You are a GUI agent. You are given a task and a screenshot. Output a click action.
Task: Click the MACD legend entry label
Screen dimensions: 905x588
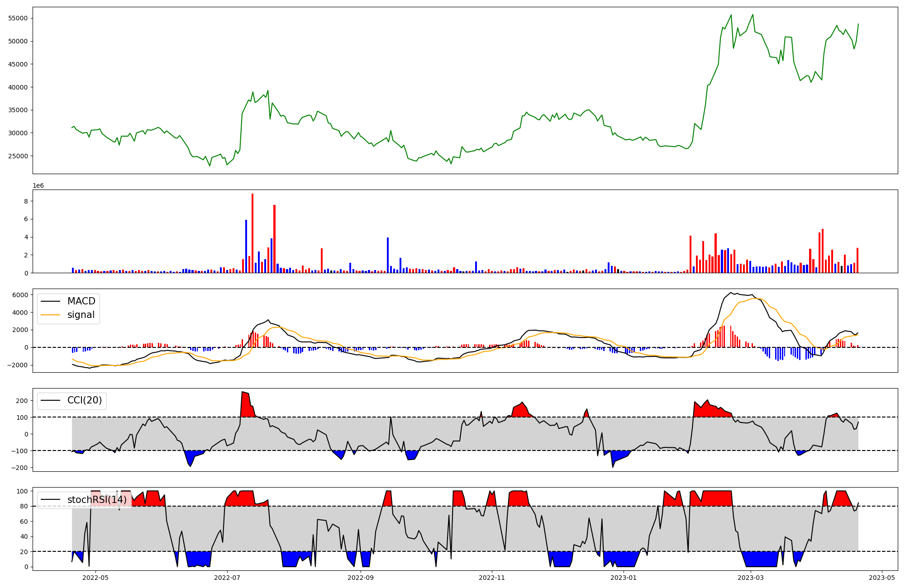pyautogui.click(x=81, y=301)
